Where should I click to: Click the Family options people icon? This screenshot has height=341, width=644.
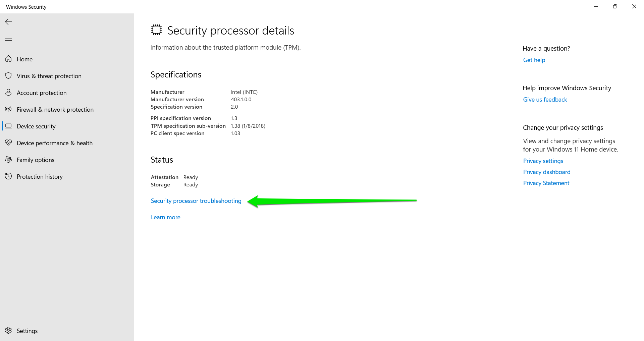pos(9,160)
